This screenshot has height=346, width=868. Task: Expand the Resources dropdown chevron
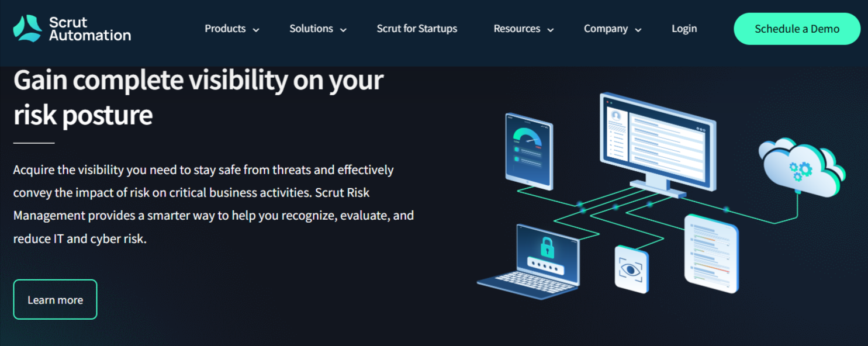coord(550,30)
